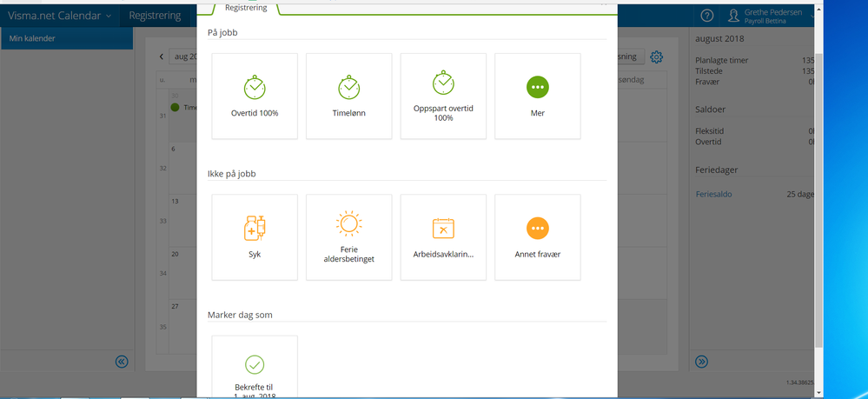Select the Ferie aldersbetinget sun tile
Viewport: 868px width, 399px height.
[348, 237]
